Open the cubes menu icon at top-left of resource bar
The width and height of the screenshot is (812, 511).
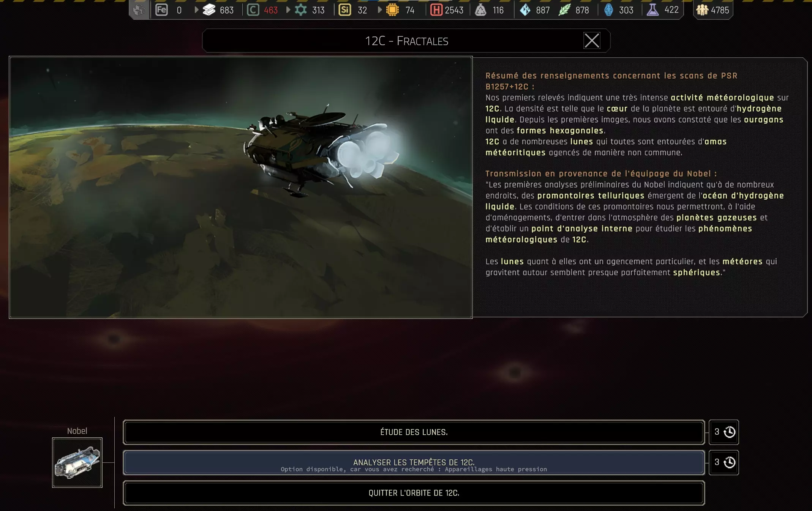139,10
